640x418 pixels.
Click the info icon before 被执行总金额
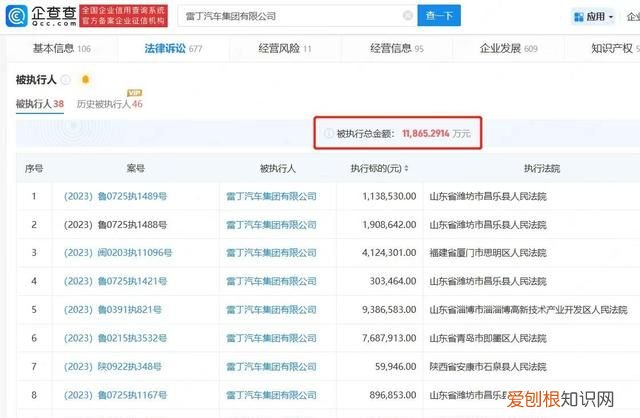(327, 132)
